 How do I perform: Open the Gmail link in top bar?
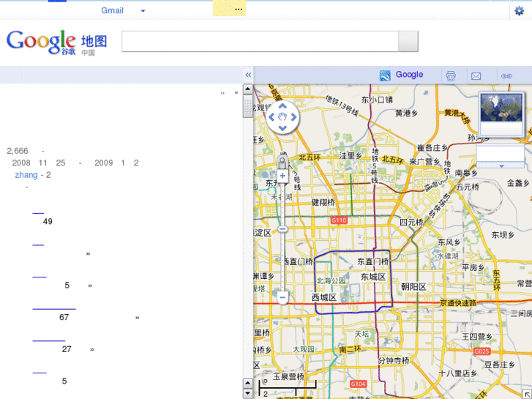pos(112,10)
